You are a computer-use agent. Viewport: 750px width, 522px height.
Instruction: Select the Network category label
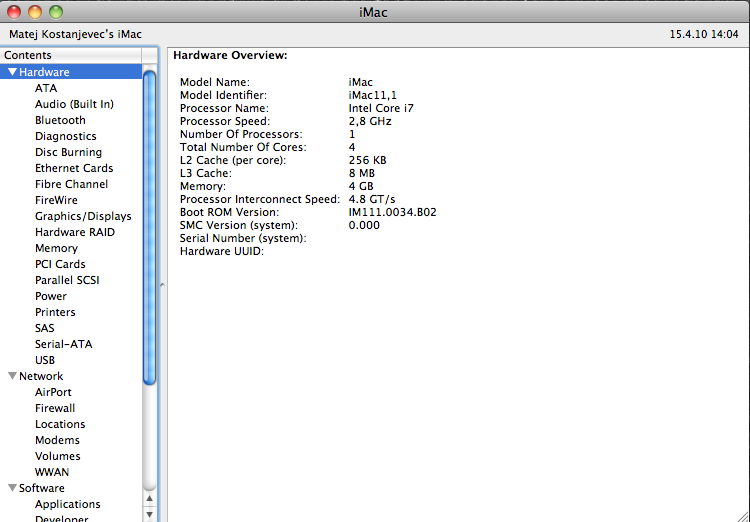[x=41, y=376]
